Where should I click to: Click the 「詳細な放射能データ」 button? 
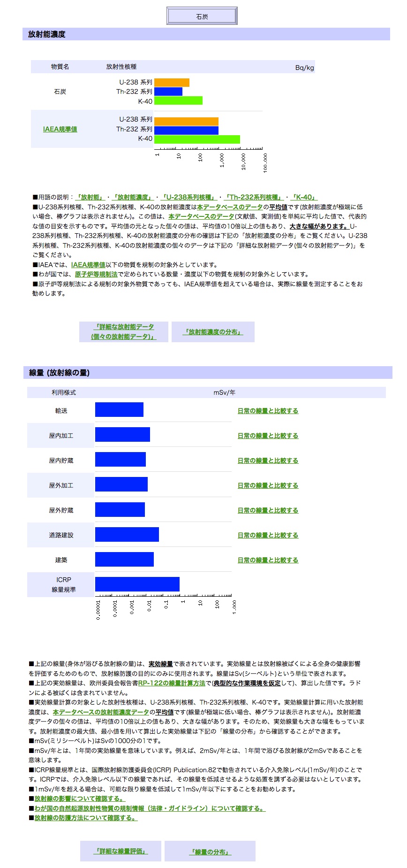(x=124, y=332)
